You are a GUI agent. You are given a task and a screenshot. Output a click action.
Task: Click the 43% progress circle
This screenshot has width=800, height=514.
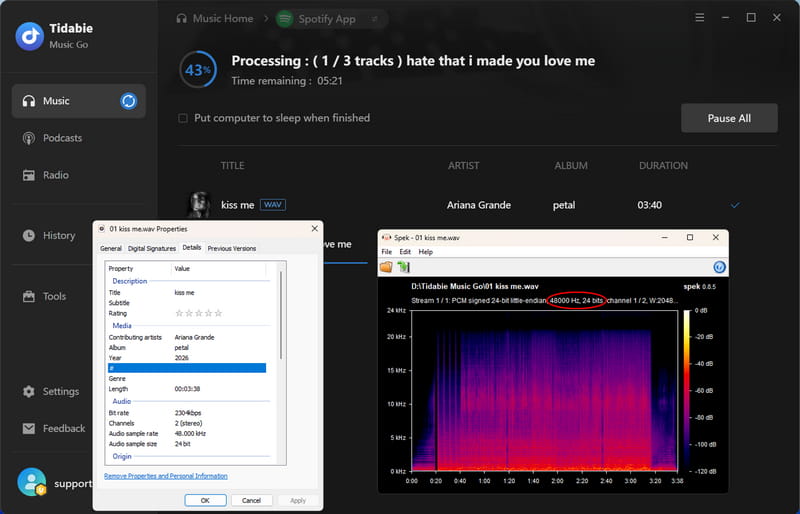[x=198, y=69]
